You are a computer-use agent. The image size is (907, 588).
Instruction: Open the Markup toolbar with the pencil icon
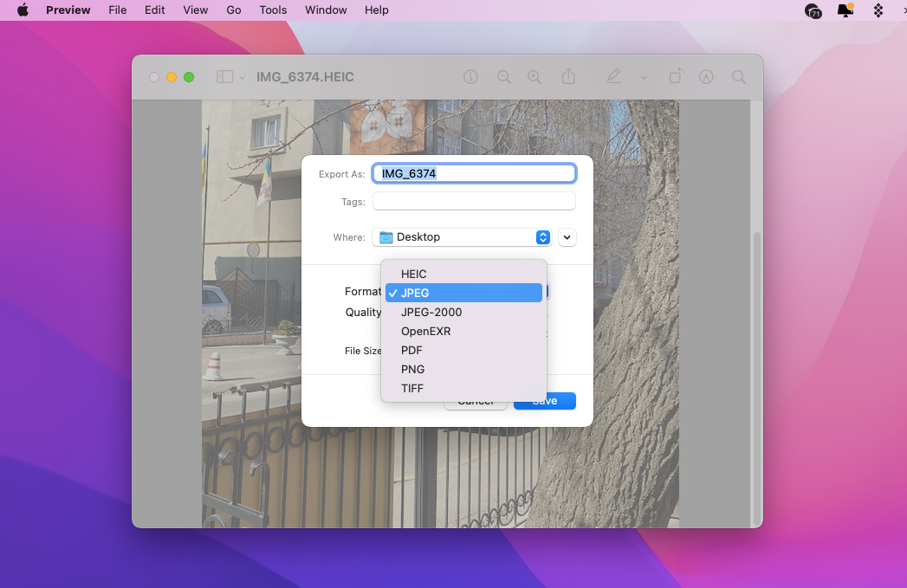(613, 76)
